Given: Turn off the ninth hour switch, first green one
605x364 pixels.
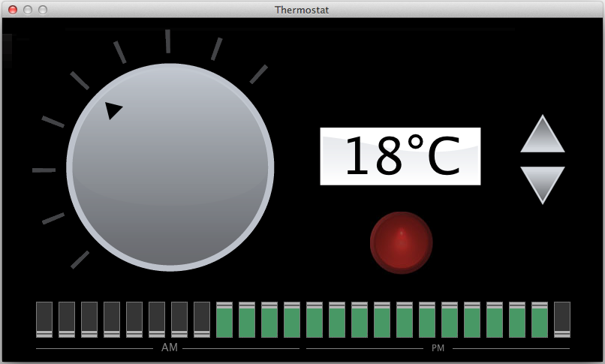Looking at the screenshot, I should [224, 320].
